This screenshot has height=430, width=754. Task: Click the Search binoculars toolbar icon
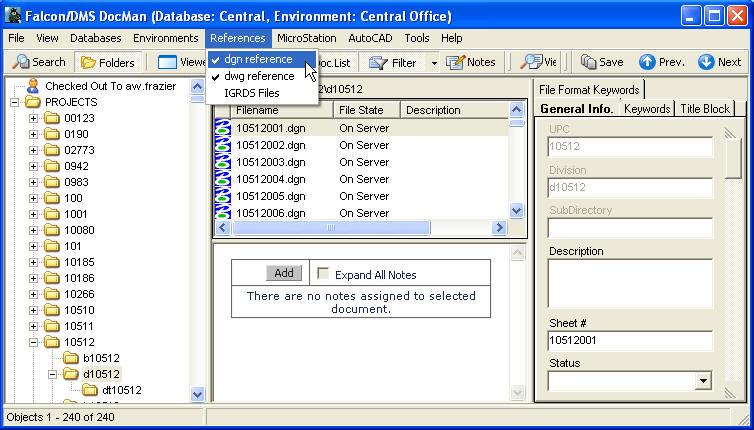(21, 62)
